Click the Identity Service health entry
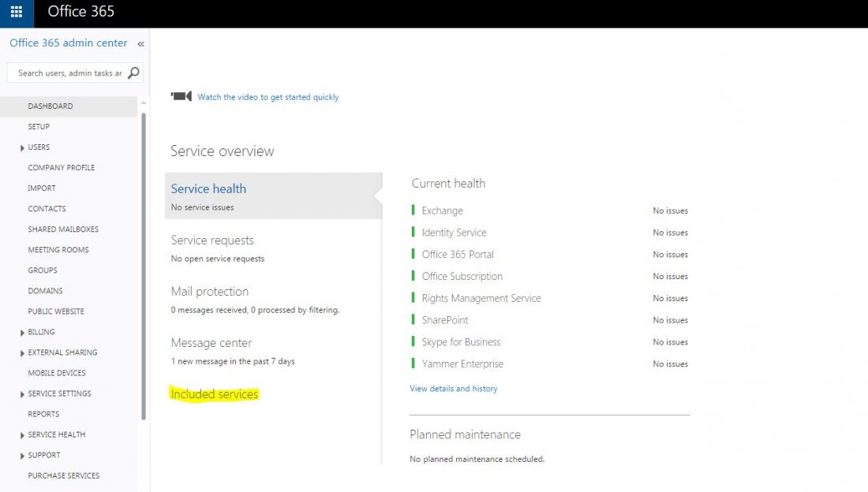Screen dimensions: 868x492 pos(454,233)
